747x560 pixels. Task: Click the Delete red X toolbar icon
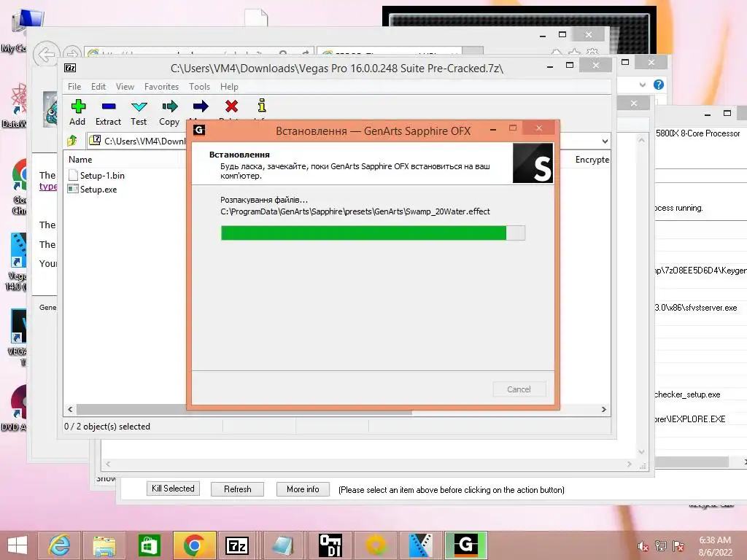point(231,106)
